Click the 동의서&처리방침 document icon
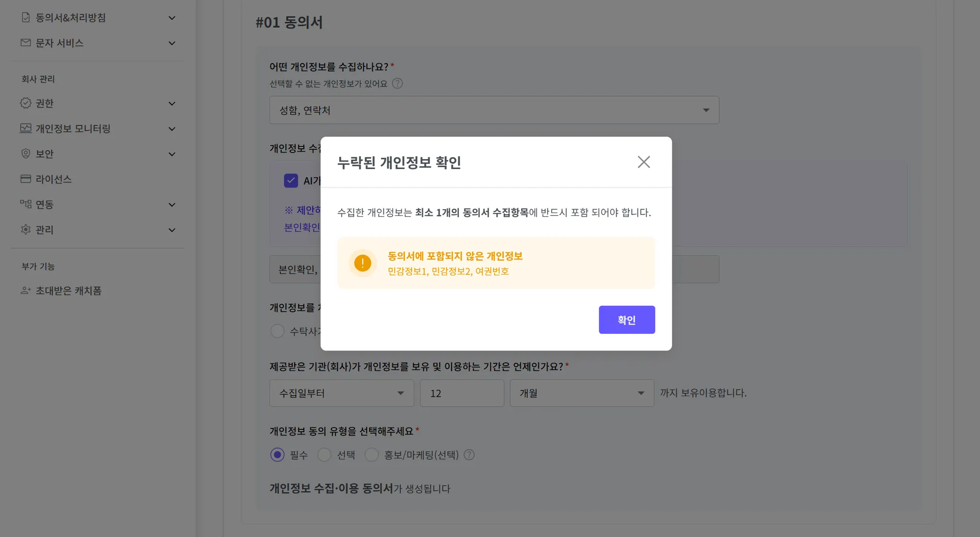 pos(26,18)
